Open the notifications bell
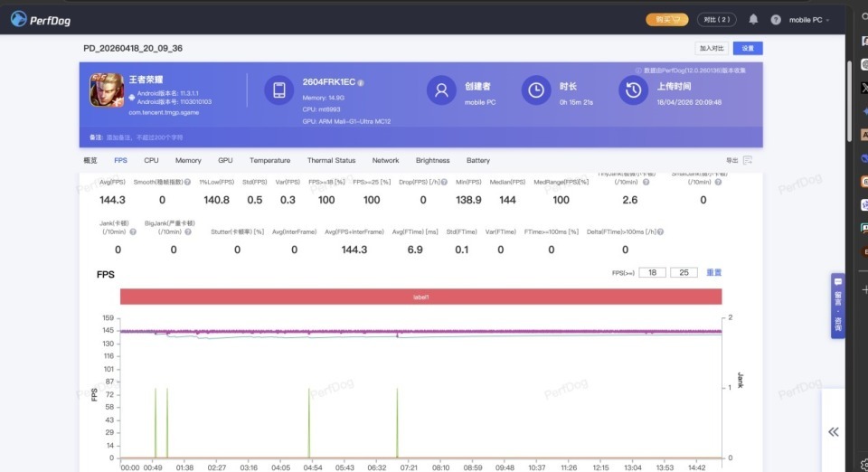868x472 pixels. [753, 19]
